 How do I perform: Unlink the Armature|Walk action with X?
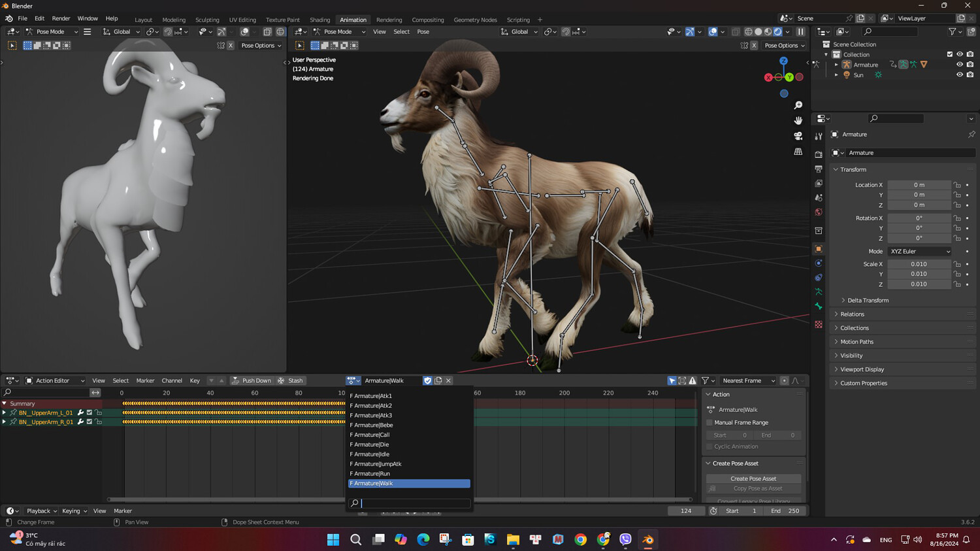(448, 380)
